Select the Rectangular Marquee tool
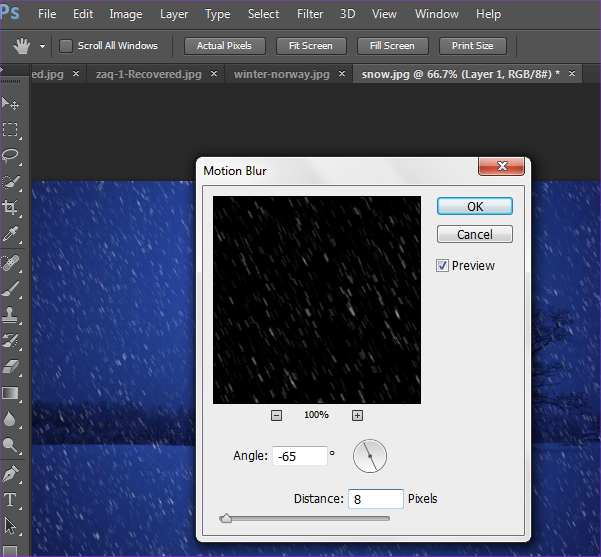 (x=11, y=130)
